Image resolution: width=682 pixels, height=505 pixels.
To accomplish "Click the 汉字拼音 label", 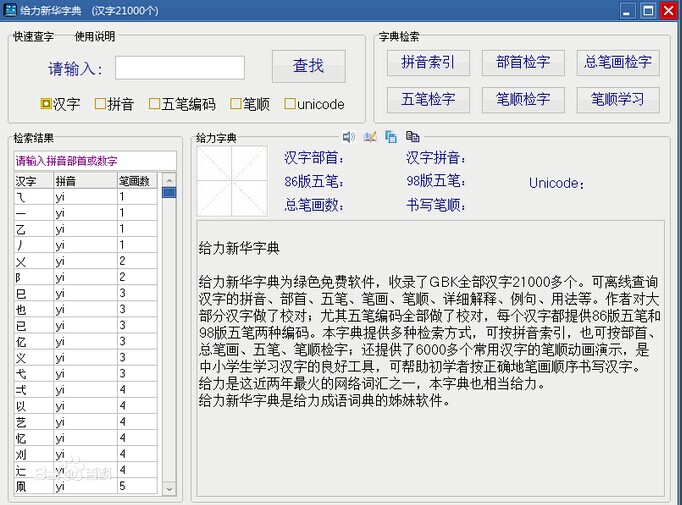I will pos(435,157).
